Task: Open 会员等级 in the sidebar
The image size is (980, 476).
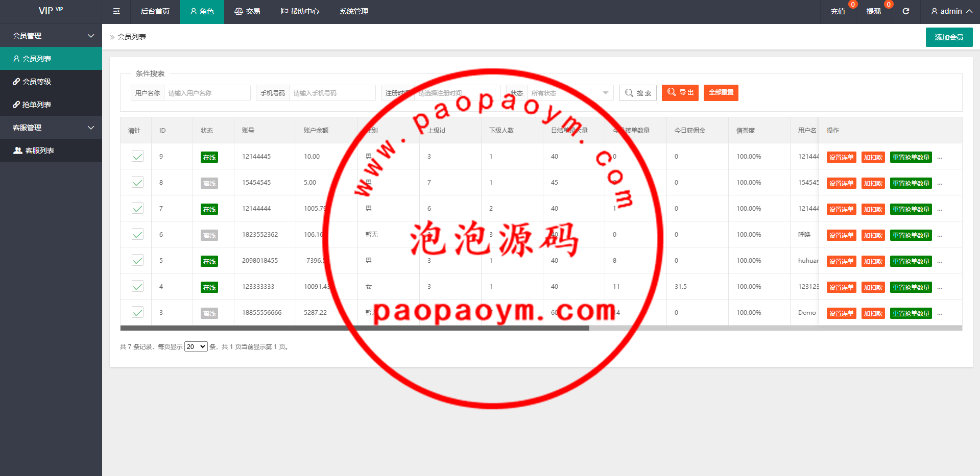Action: pos(36,82)
